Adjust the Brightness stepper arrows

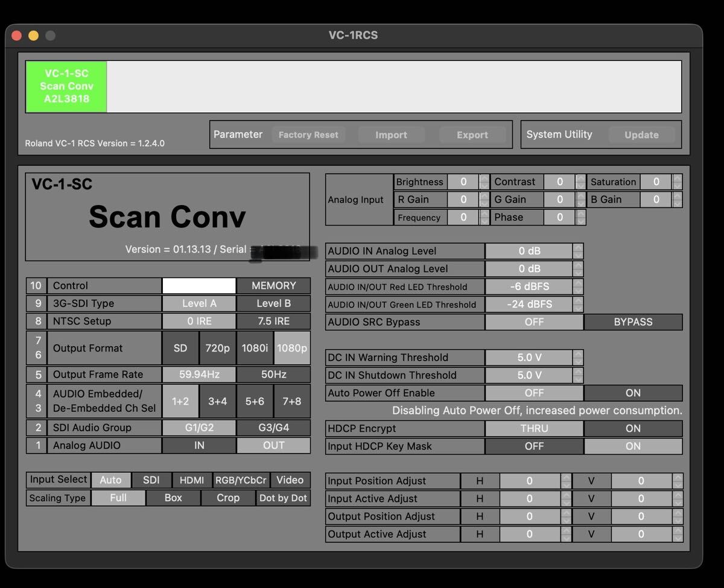[x=484, y=182]
